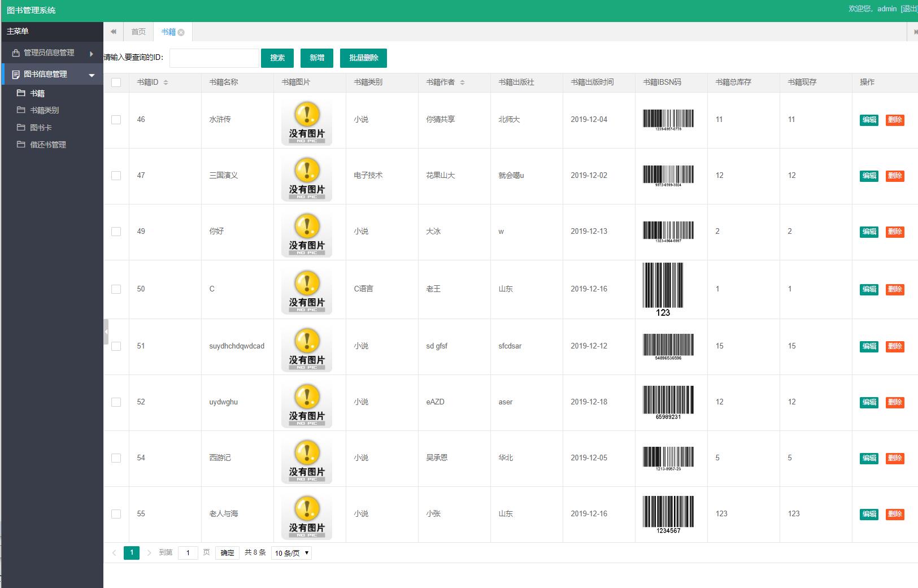Screen dimensions: 918x588
Task: Click the sort arrows on 书籍ID column
Action: pos(166,82)
